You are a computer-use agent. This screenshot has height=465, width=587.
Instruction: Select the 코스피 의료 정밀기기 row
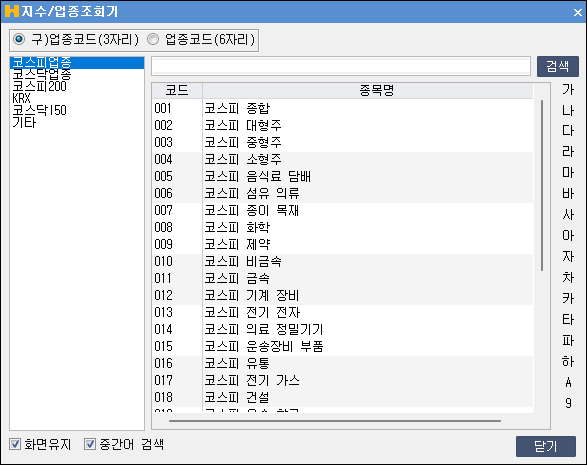click(343, 329)
